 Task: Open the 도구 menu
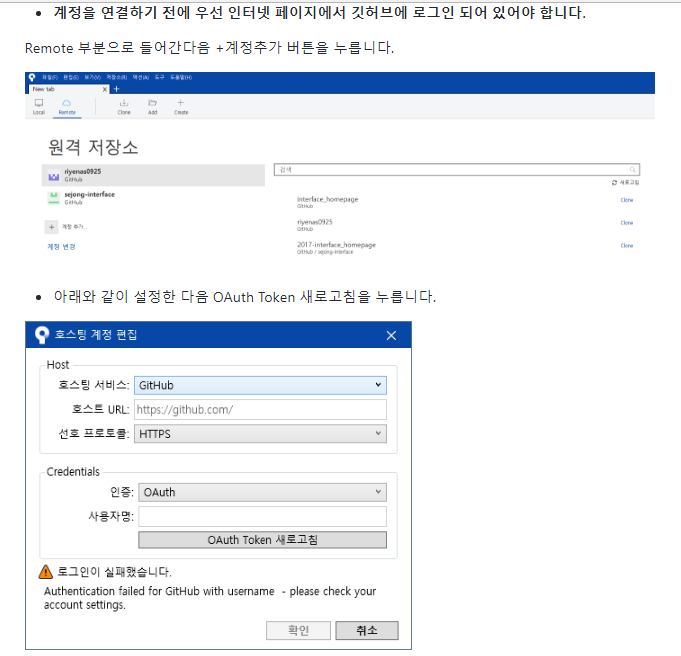click(x=160, y=77)
